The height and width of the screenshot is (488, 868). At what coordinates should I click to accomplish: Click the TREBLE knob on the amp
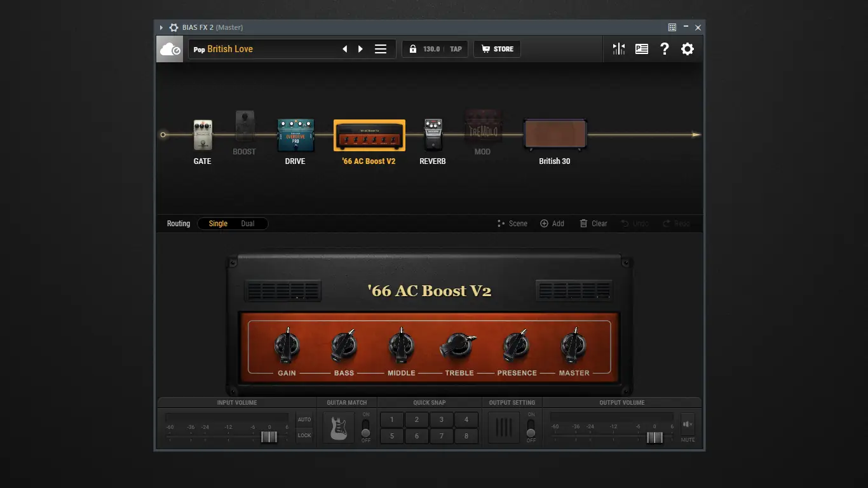click(x=459, y=346)
